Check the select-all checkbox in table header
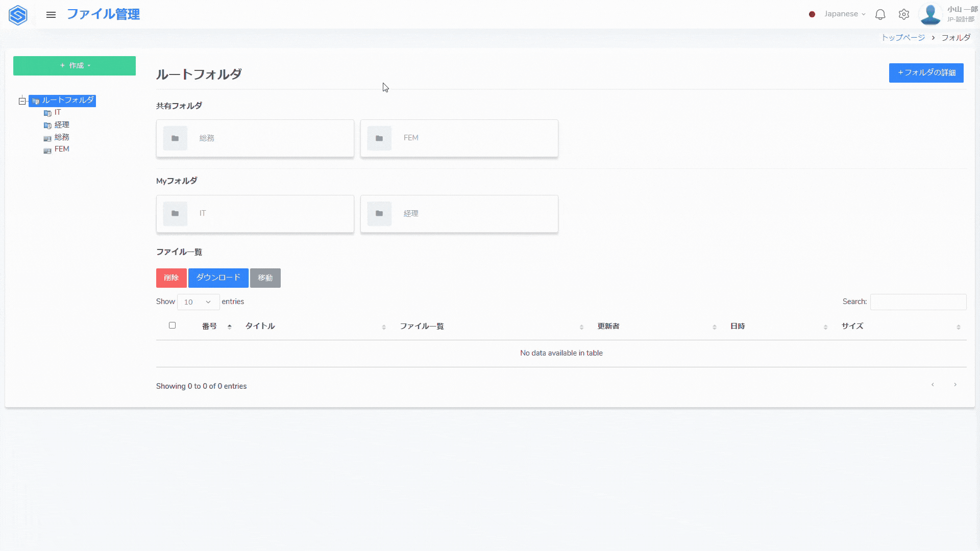 pos(173,325)
